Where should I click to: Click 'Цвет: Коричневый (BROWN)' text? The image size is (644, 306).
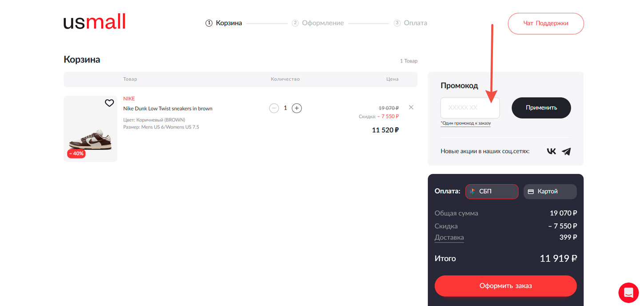(x=154, y=120)
